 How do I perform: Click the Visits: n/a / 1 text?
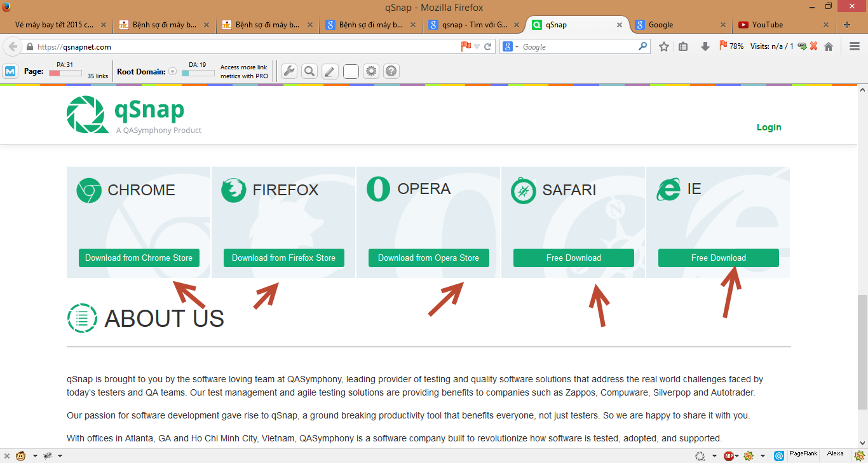tap(772, 46)
